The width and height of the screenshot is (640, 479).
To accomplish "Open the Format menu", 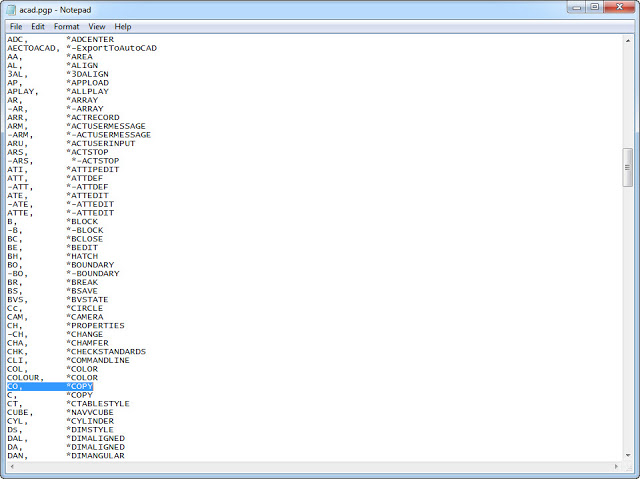I will 67,26.
